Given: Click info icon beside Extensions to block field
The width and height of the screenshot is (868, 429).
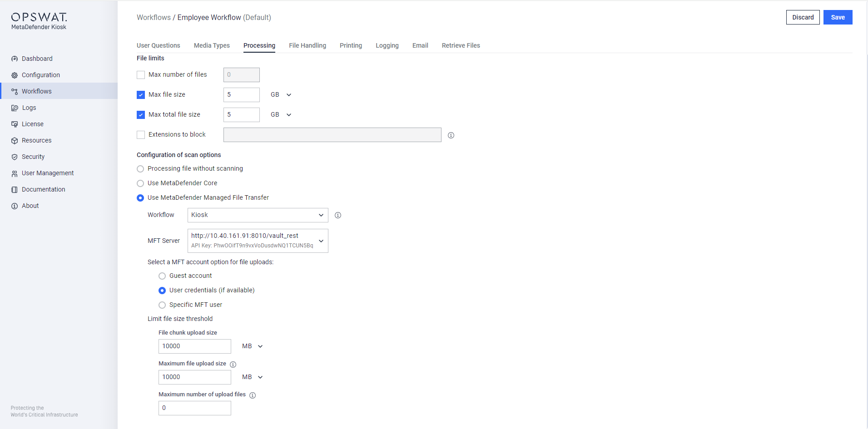Looking at the screenshot, I should coord(451,135).
